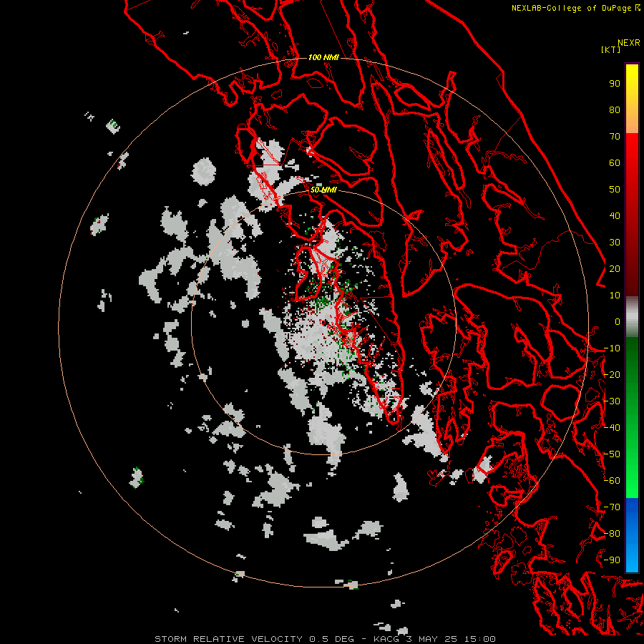The height and width of the screenshot is (644, 644).
Task: Select the -10 knot scale label
Action: click(x=612, y=348)
